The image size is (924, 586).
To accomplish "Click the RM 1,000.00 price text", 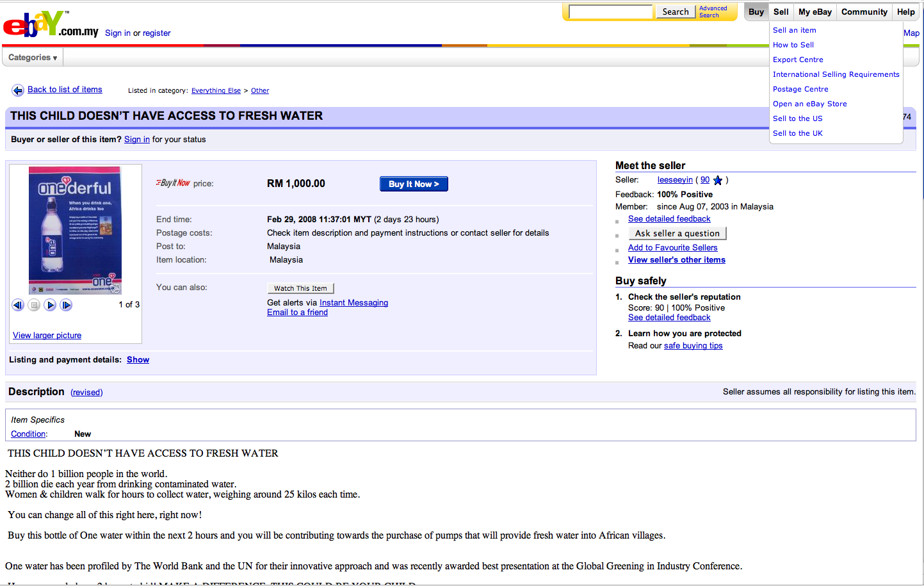I will click(296, 184).
